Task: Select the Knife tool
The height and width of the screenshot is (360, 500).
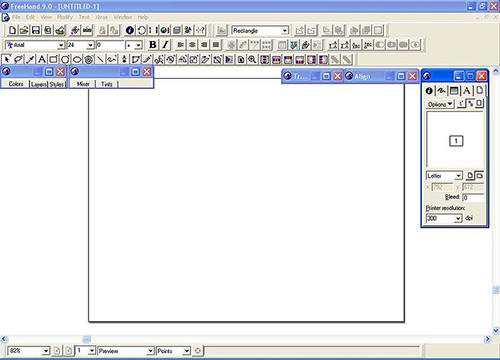Action: tap(147, 59)
